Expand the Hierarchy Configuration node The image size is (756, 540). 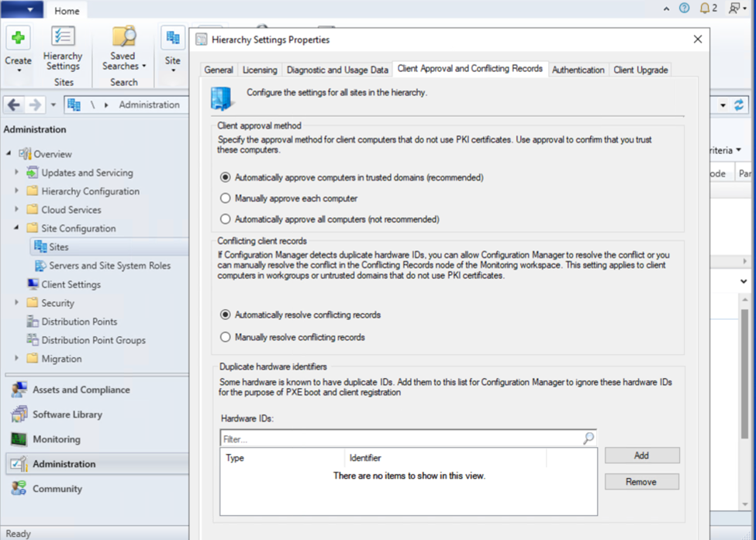(x=16, y=191)
